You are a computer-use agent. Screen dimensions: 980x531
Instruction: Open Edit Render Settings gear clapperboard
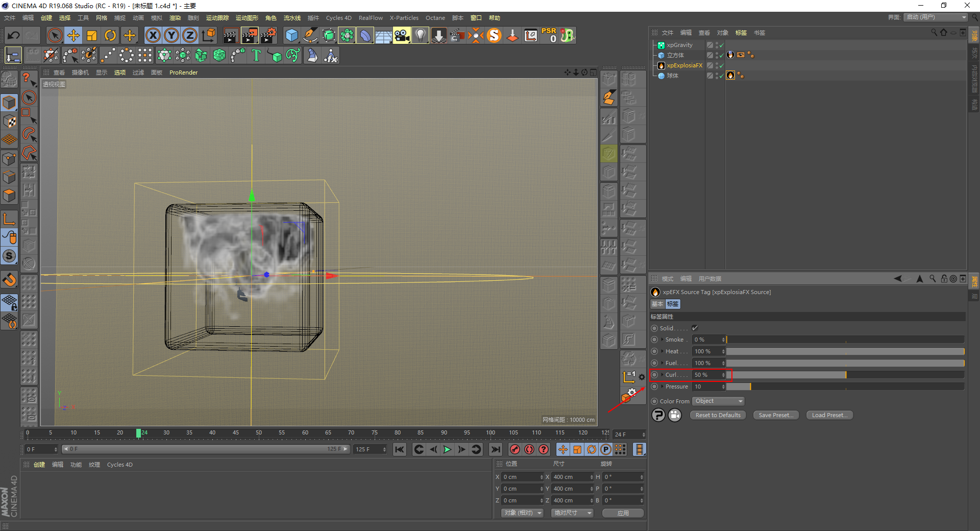268,35
